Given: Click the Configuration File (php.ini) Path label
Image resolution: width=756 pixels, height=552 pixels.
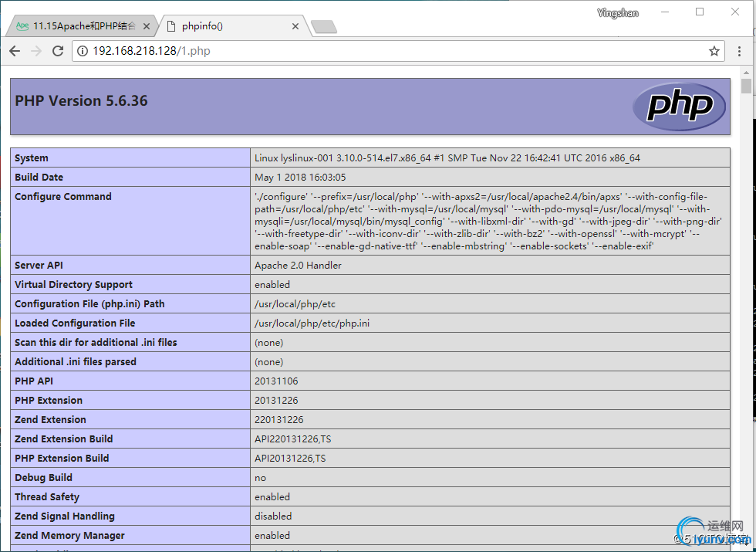Looking at the screenshot, I should (x=89, y=303).
